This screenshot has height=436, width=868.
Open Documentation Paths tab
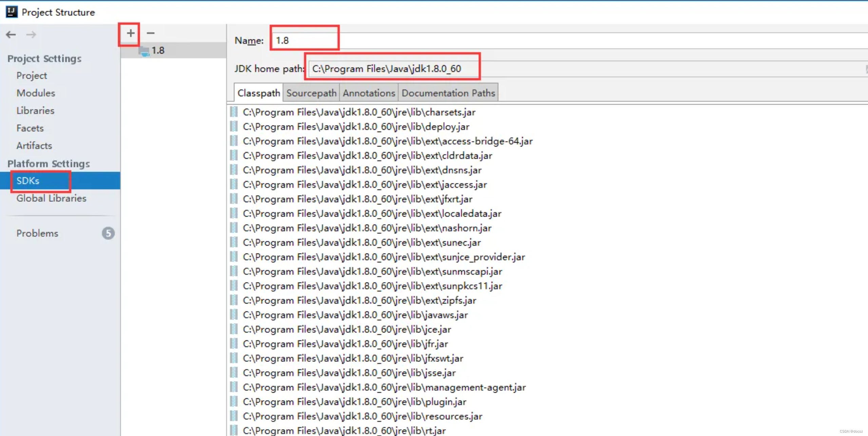click(x=448, y=93)
